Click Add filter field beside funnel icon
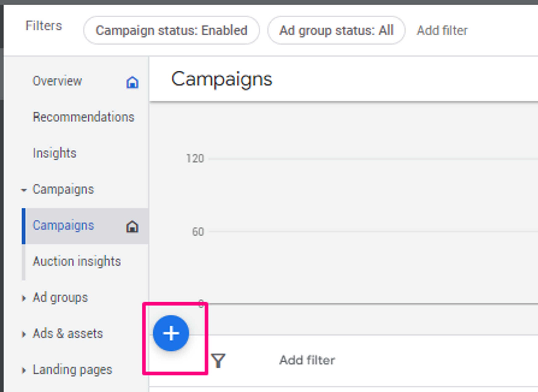Screen dimensions: 538x392 point(307,360)
